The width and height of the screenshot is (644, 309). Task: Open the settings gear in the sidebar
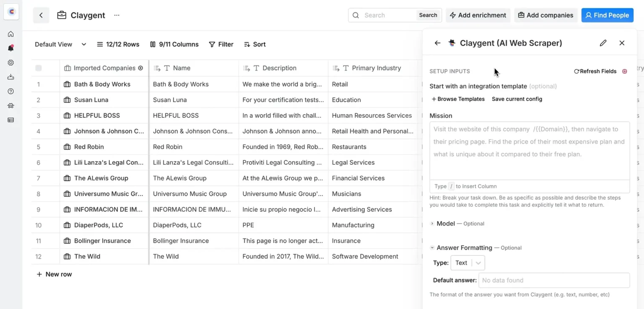[11, 62]
